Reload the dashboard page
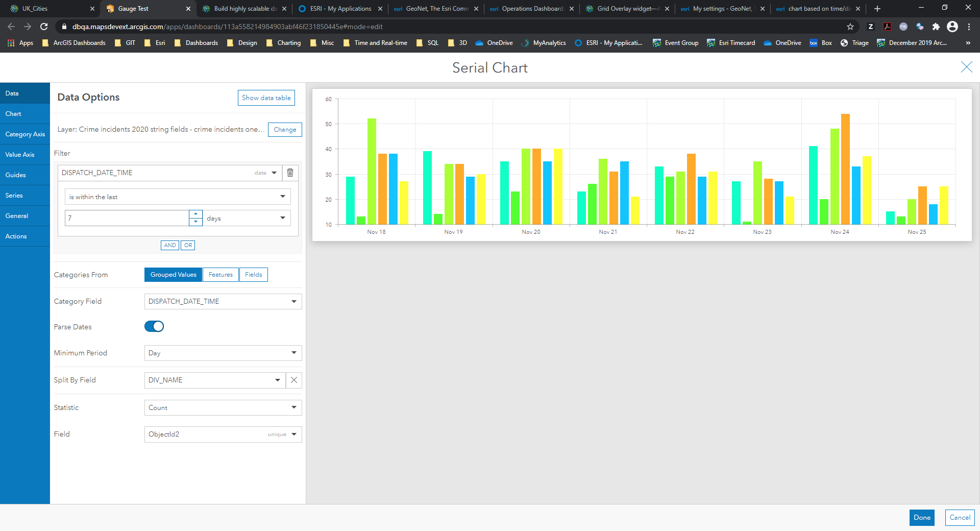The image size is (980, 531). coord(44,27)
